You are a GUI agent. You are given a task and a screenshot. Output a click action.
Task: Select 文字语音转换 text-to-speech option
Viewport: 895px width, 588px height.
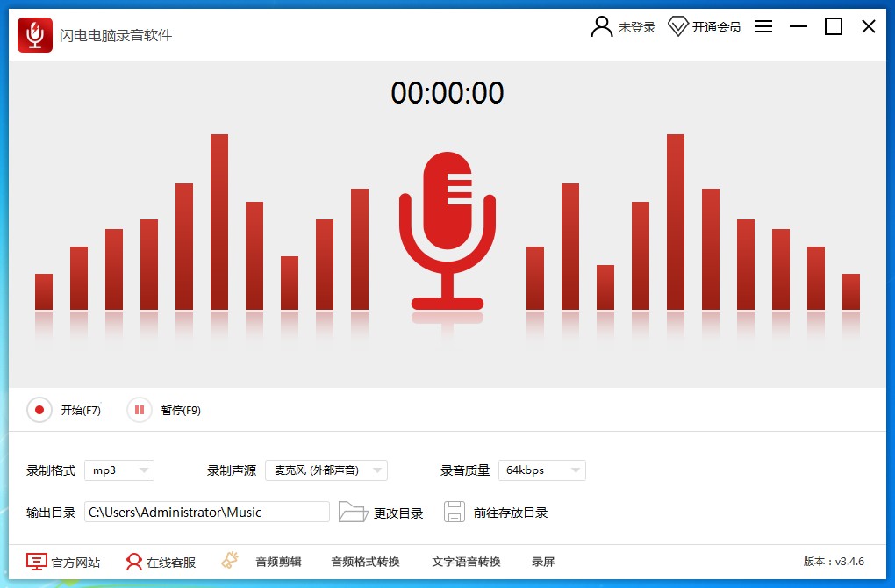(466, 562)
